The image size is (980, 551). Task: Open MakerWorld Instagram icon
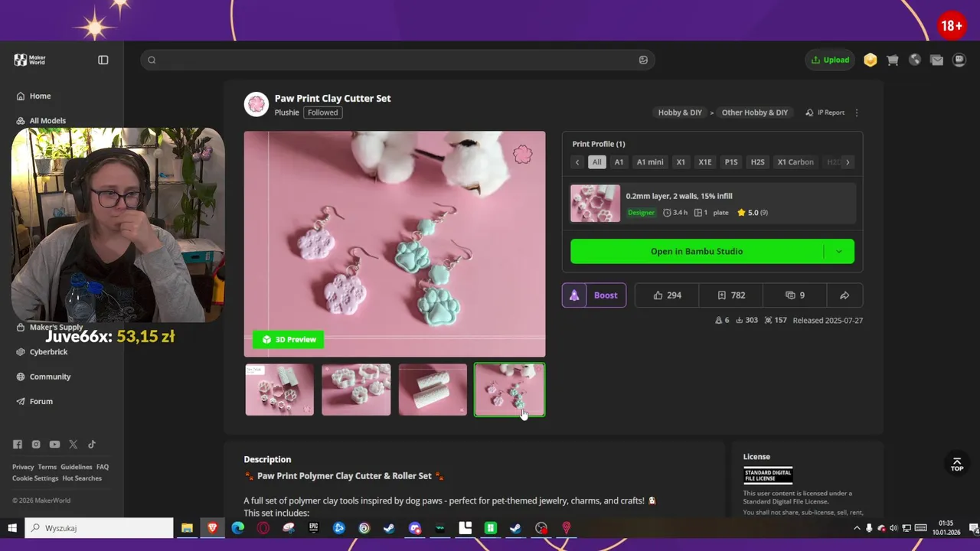(36, 445)
